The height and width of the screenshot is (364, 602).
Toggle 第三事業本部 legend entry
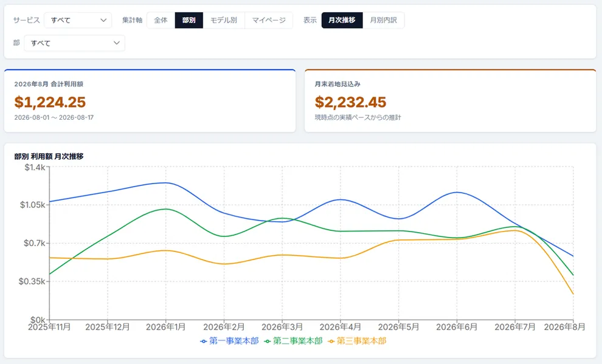point(357,341)
